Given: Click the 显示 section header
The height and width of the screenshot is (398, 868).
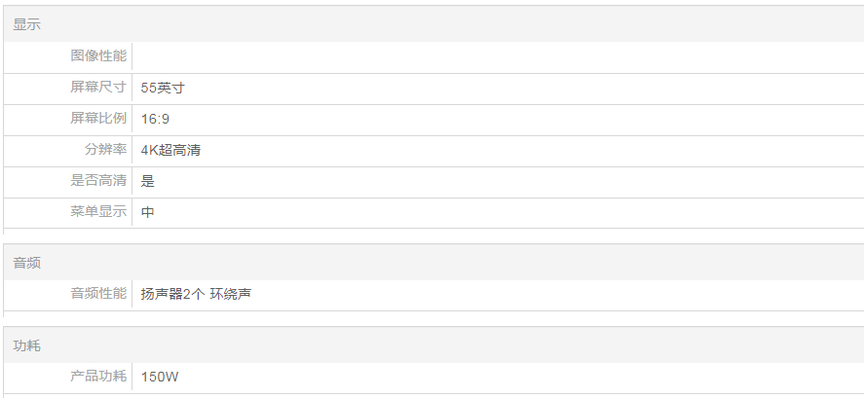Looking at the screenshot, I should [x=27, y=24].
